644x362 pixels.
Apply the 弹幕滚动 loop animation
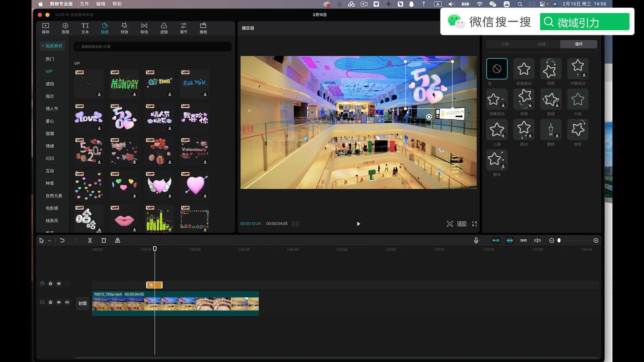tap(497, 99)
